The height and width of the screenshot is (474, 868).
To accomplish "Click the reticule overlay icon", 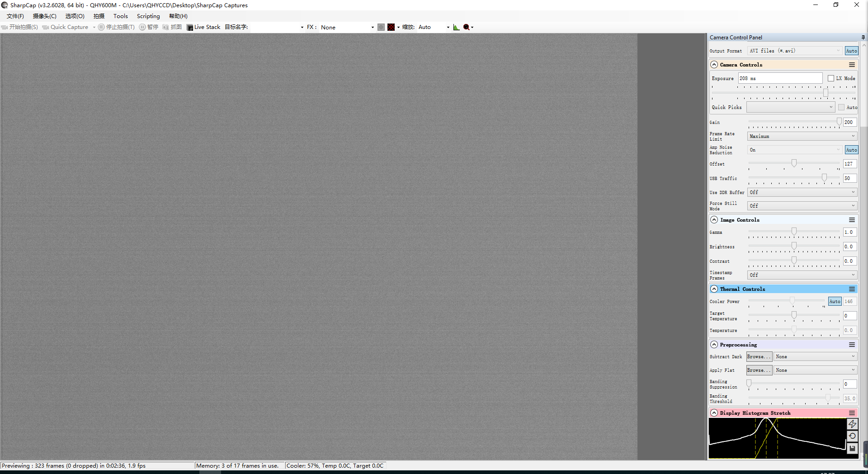I will (x=391, y=27).
